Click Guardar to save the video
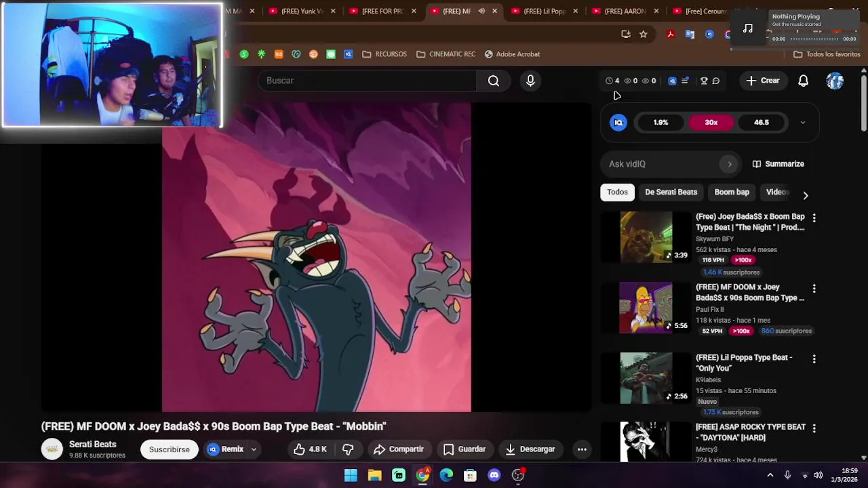 [465, 449]
